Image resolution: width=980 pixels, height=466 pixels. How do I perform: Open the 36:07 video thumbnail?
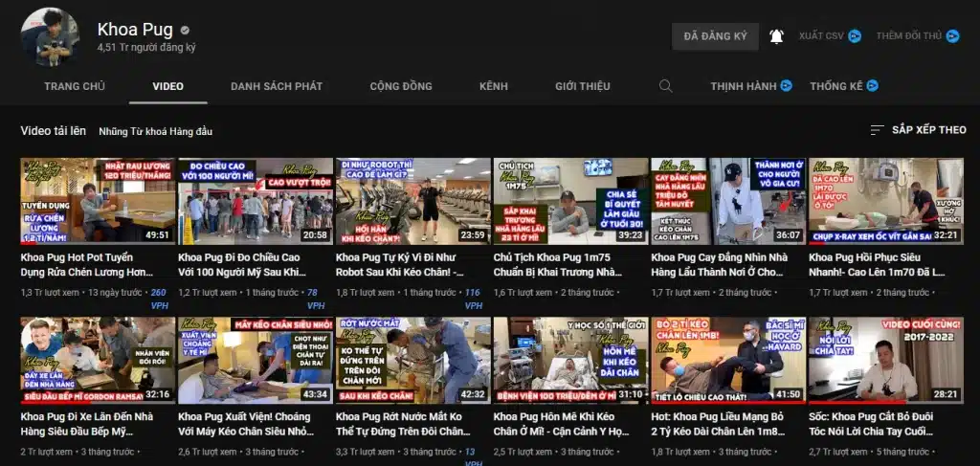[728, 201]
